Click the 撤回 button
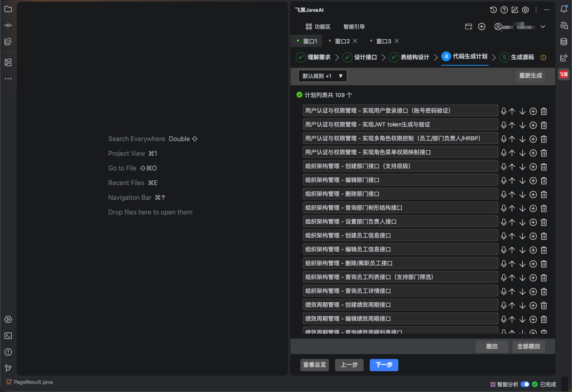The width and height of the screenshot is (572, 392). 492,346
